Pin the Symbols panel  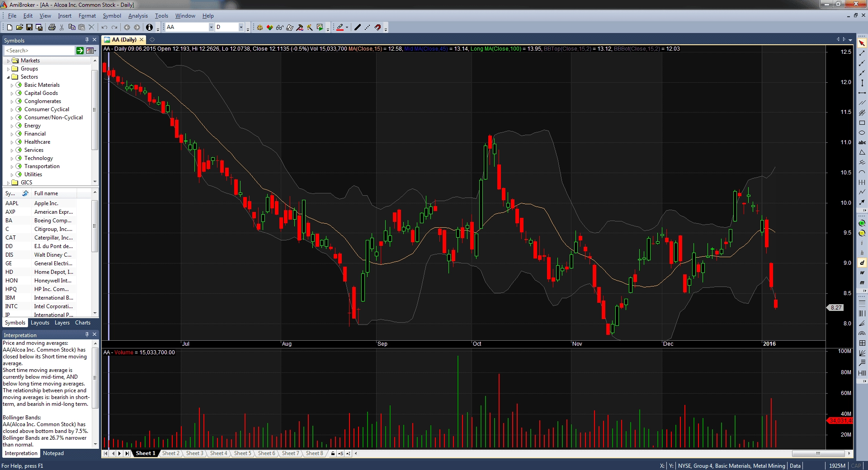(x=87, y=40)
